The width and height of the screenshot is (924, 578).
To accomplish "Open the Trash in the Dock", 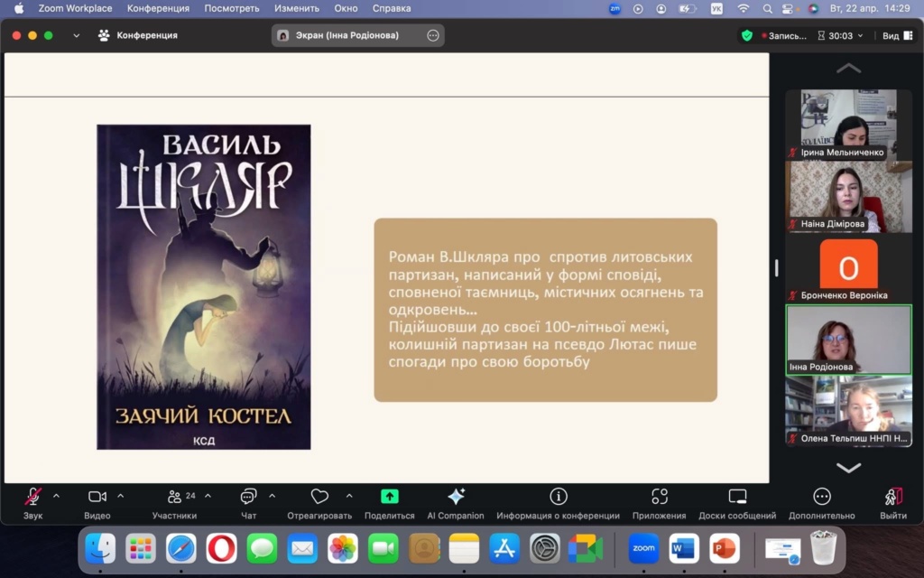I will click(823, 549).
